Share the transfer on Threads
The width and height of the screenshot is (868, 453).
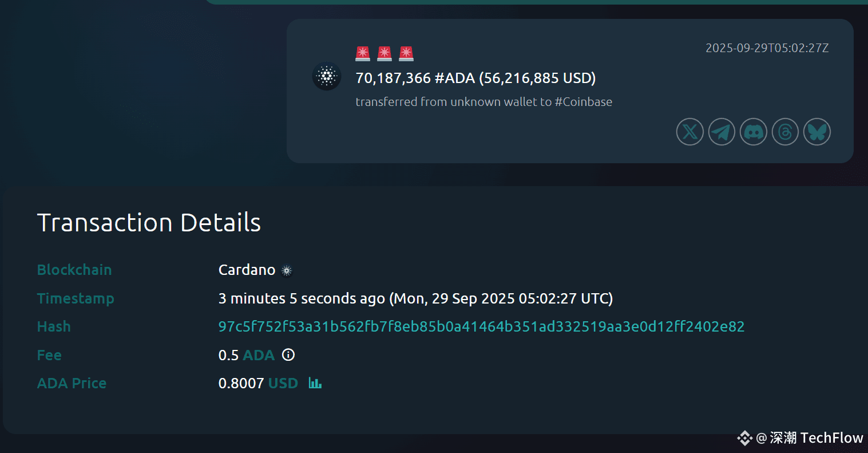(785, 132)
